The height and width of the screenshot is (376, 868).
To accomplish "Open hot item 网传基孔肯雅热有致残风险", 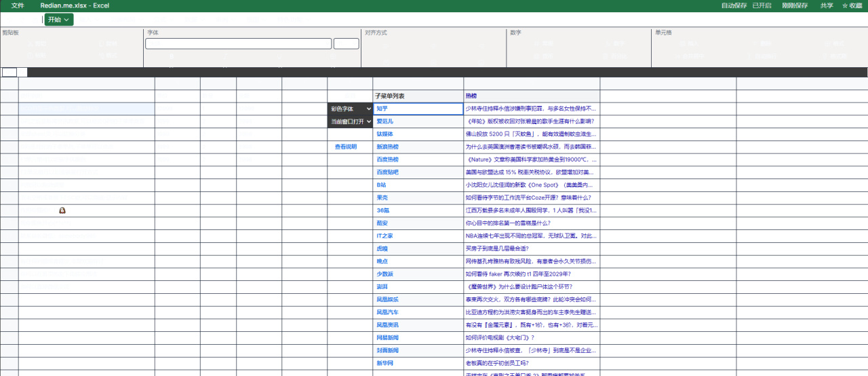I will 530,261.
